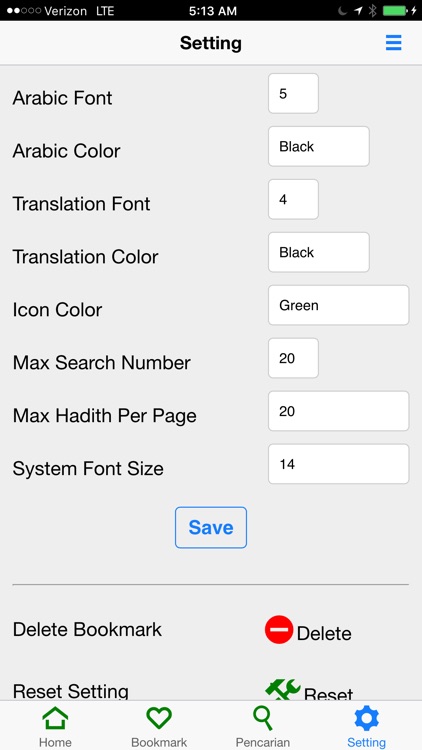Click the Delete text label
Screen dimensions: 422x750
tap(324, 633)
